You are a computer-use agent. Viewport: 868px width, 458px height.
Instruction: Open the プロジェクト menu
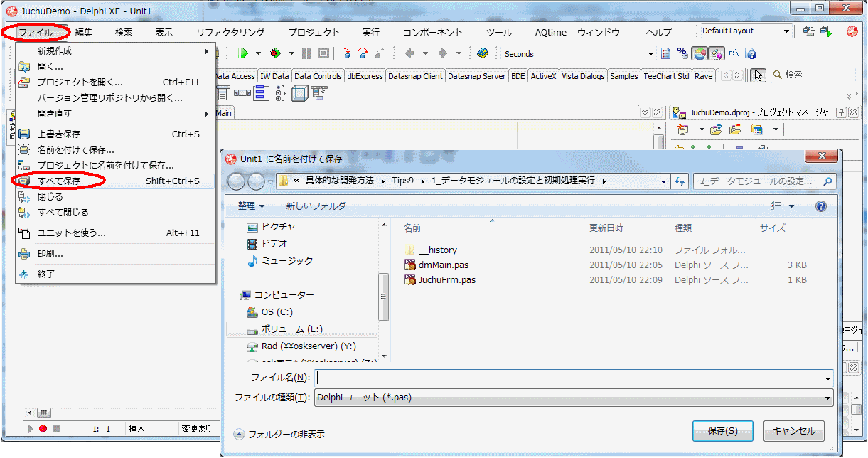(314, 32)
